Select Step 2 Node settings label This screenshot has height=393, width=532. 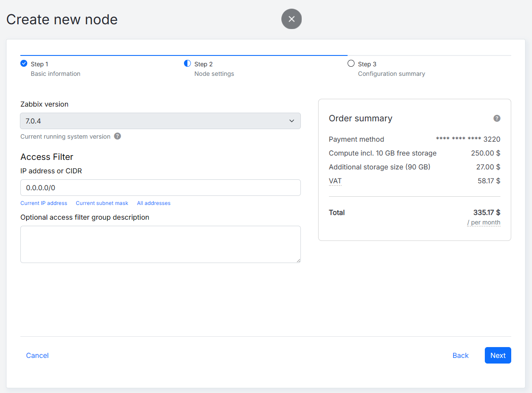pos(214,69)
